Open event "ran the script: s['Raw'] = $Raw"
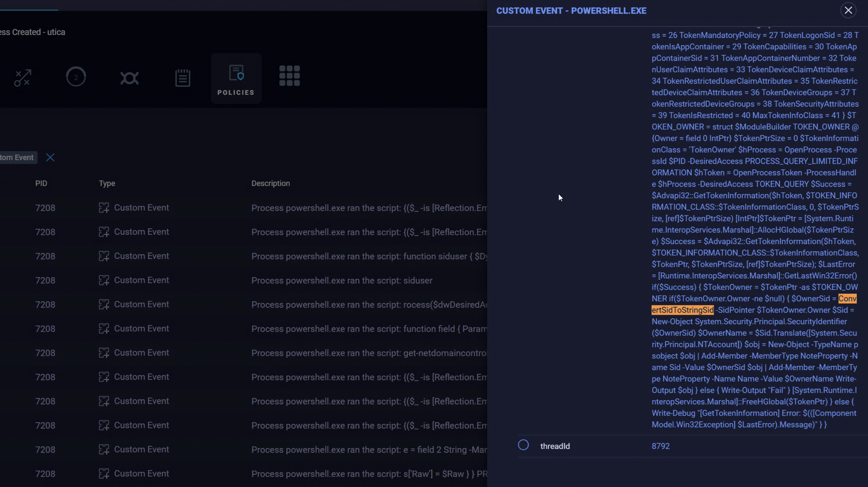The width and height of the screenshot is (868, 487). coord(369,474)
